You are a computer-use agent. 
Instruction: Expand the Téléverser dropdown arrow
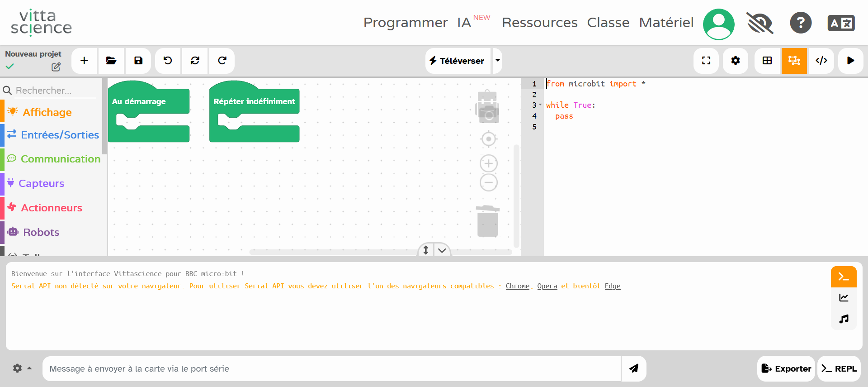pos(497,61)
